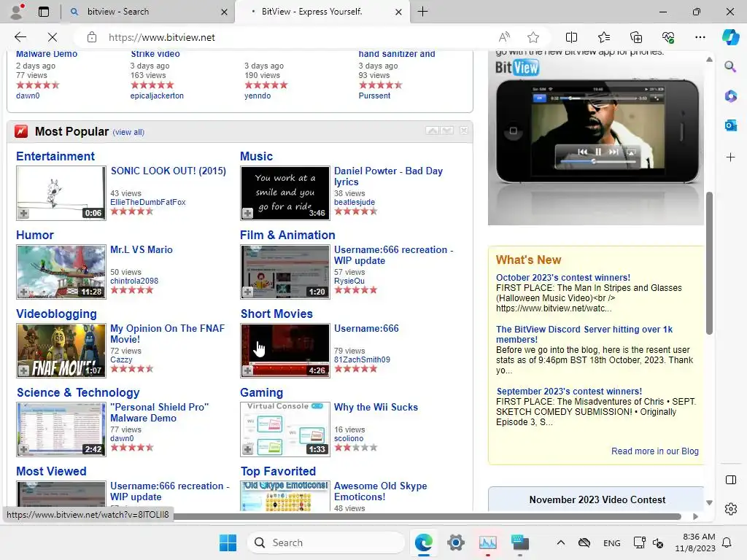Open Personal Shield Pro video thumbnail
This screenshot has height=560, width=747.
point(61,429)
